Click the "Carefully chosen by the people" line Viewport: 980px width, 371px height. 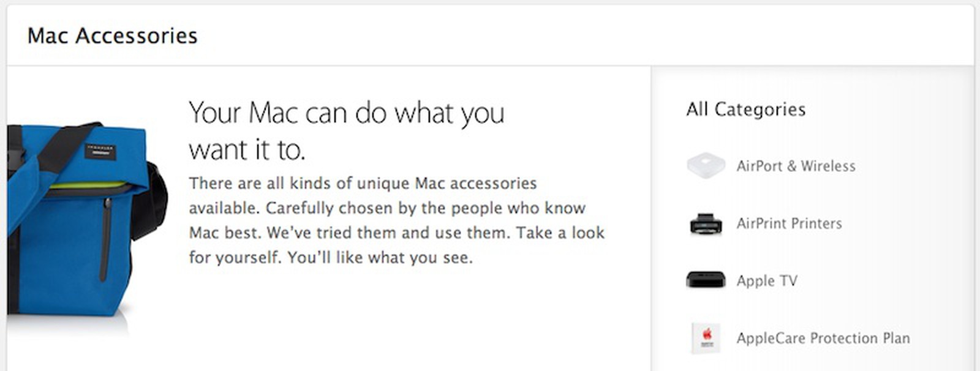pyautogui.click(x=387, y=208)
